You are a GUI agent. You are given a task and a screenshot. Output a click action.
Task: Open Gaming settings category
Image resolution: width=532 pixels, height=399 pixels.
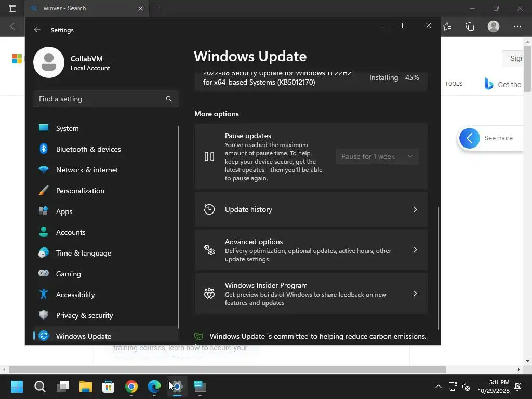point(105,273)
